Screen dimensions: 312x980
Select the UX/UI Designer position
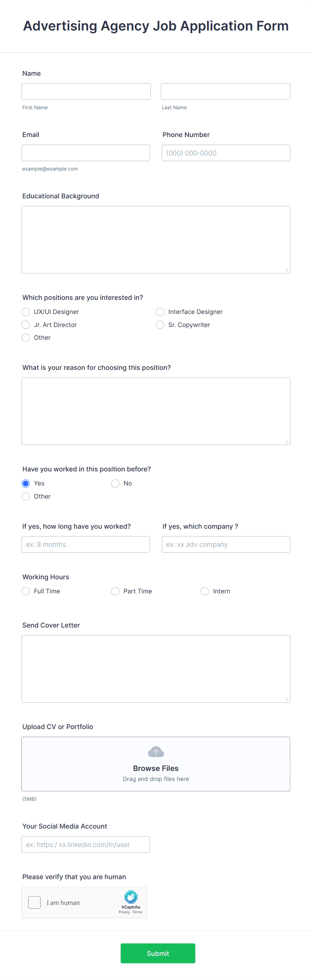point(25,312)
